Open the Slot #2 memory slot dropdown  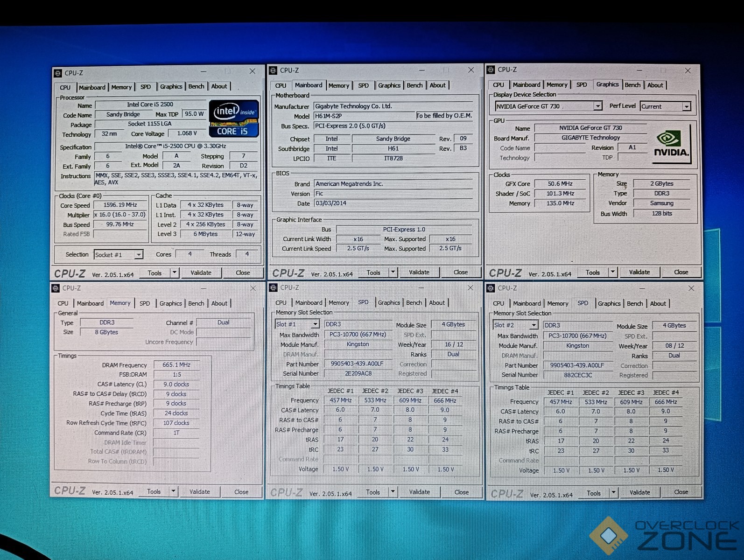[x=533, y=325]
